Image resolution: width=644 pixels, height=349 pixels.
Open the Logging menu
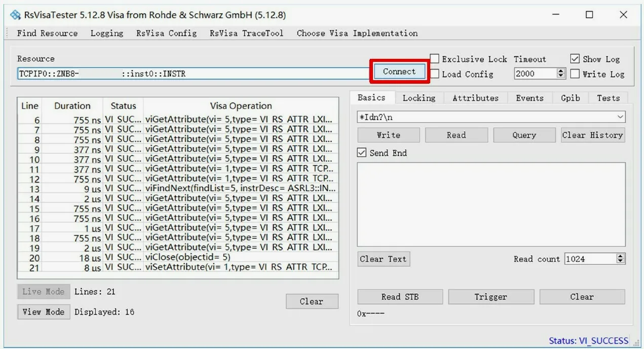tap(107, 33)
